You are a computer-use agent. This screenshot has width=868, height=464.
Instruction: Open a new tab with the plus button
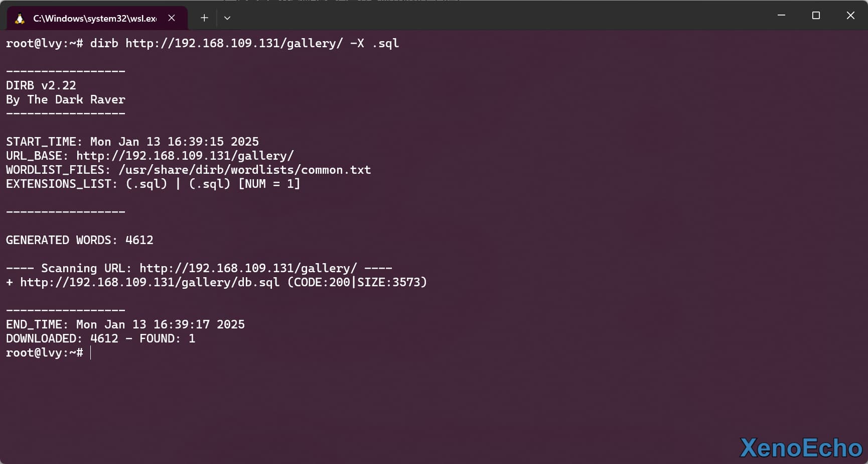tap(204, 18)
